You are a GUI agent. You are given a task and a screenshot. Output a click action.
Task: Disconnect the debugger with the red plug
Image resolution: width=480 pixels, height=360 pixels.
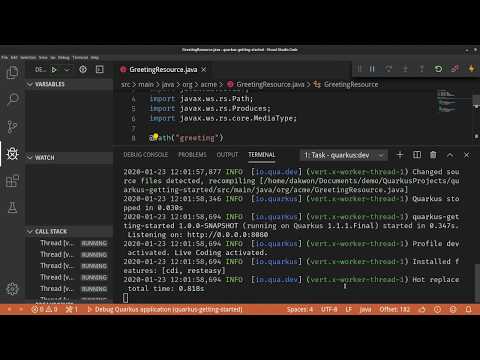pyautogui.click(x=455, y=69)
